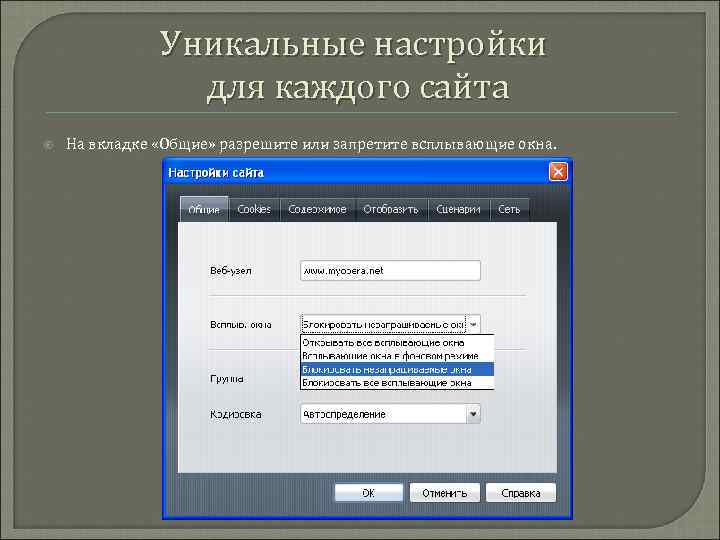Click the Автоопределение encoding combo box
720x540 pixels.
pos(390,414)
